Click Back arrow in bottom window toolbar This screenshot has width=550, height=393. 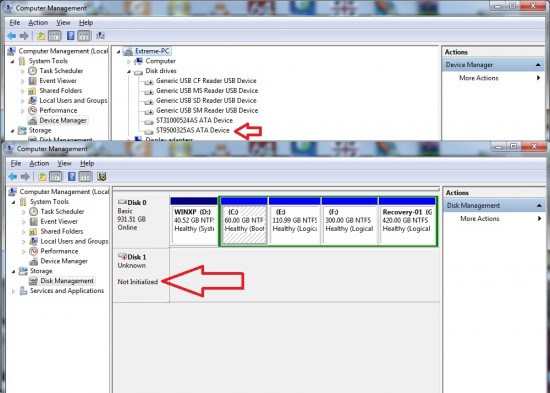point(13,176)
